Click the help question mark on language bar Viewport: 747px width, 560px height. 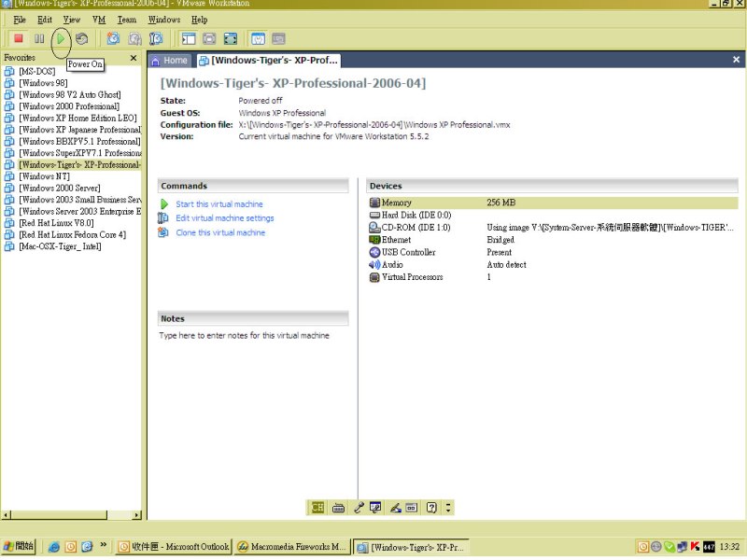pyautogui.click(x=431, y=508)
